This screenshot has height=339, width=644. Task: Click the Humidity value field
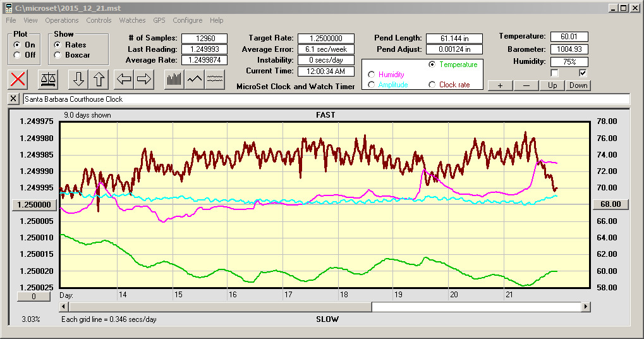(569, 61)
